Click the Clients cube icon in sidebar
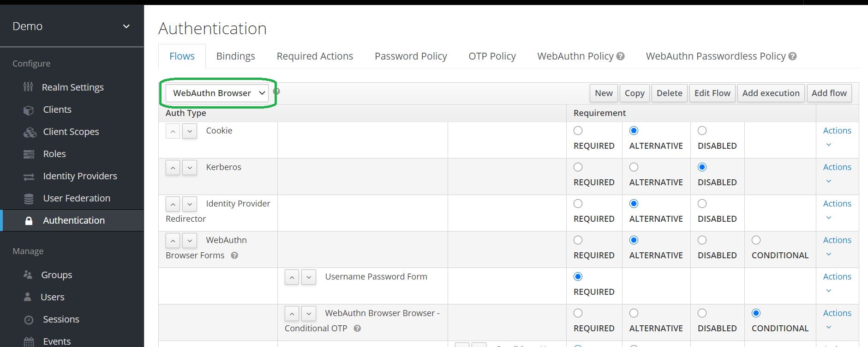The image size is (868, 347). (29, 110)
